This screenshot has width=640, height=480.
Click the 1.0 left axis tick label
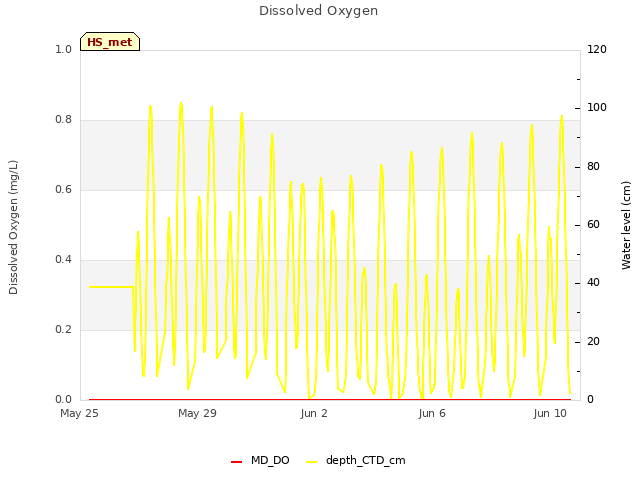(63, 49)
